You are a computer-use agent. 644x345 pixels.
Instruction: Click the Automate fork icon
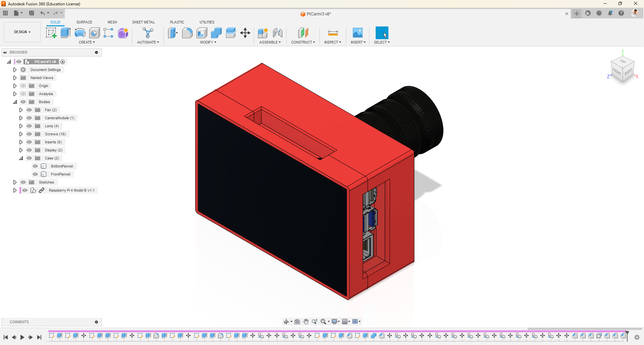(148, 33)
